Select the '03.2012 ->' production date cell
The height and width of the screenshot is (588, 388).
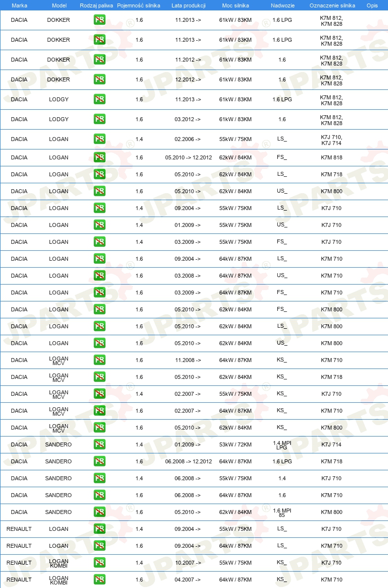tap(188, 119)
